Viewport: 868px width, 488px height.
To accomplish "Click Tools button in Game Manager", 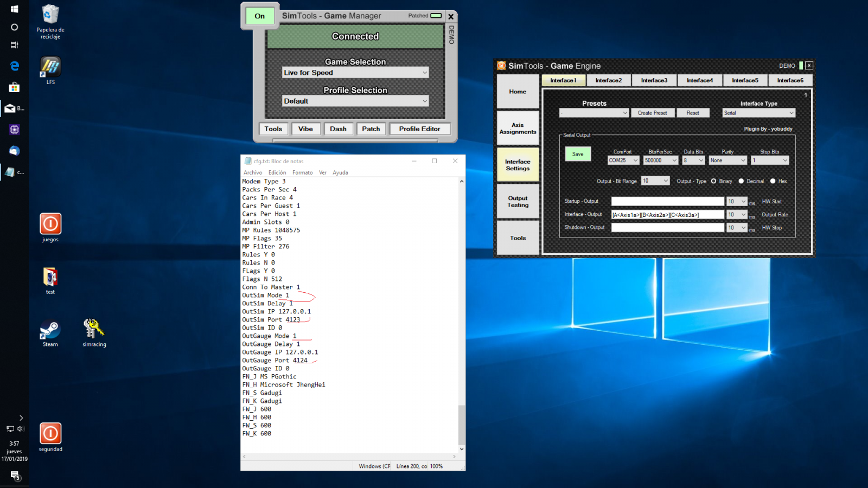I will (273, 129).
